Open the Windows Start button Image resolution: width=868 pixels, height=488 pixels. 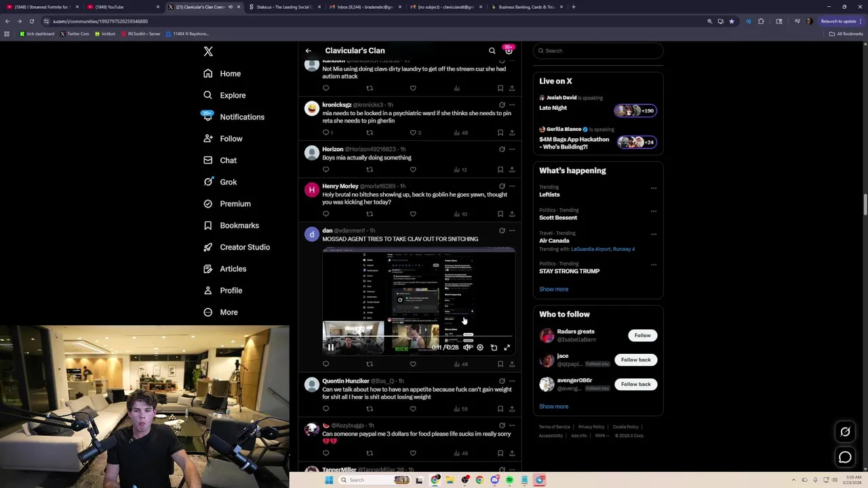[x=329, y=480]
